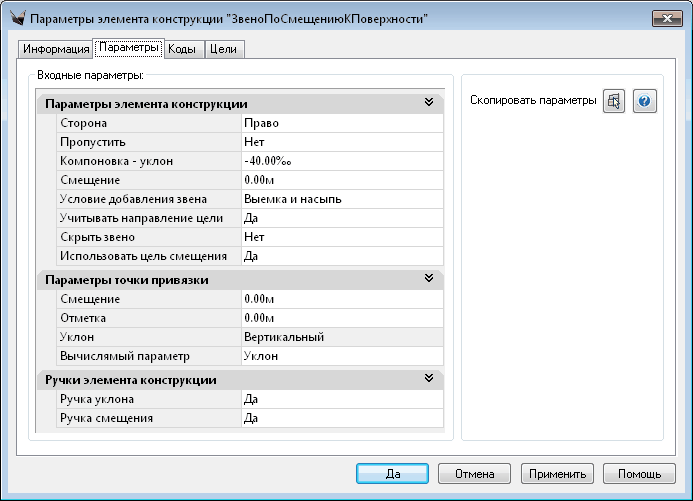Open the Коды tab
This screenshot has width=693, height=501.
[x=181, y=49]
